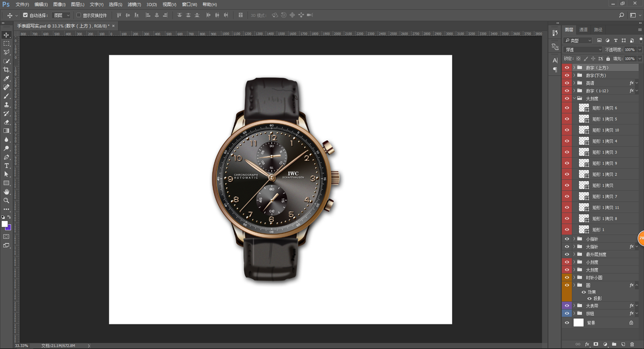Open the Layers panel options menu
Image resolution: width=644 pixels, height=349 pixels.
pyautogui.click(x=640, y=30)
